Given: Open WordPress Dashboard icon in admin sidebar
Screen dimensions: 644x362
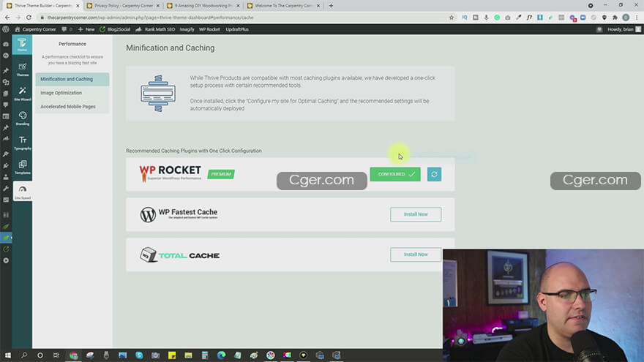Looking at the screenshot, I should [x=6, y=44].
